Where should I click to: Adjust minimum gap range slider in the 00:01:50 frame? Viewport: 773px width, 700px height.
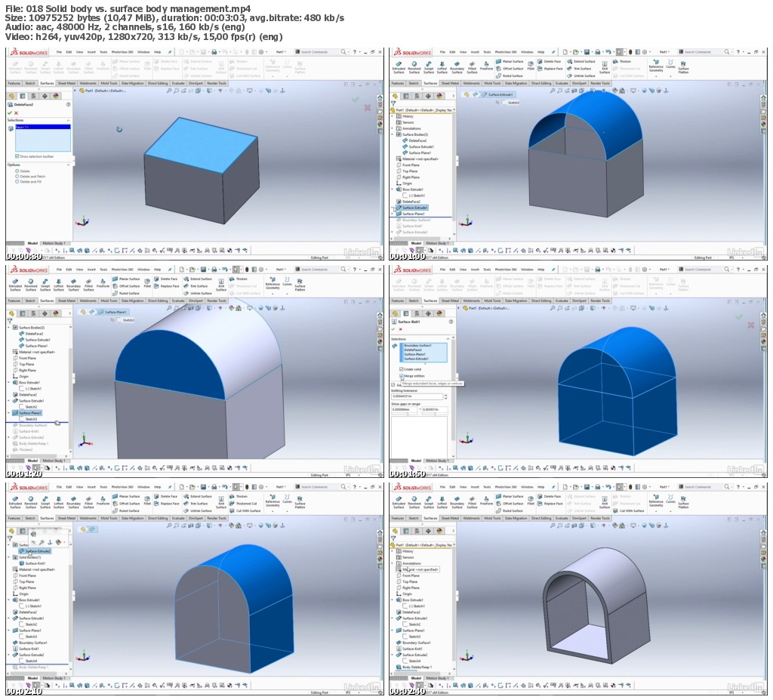tap(405, 414)
